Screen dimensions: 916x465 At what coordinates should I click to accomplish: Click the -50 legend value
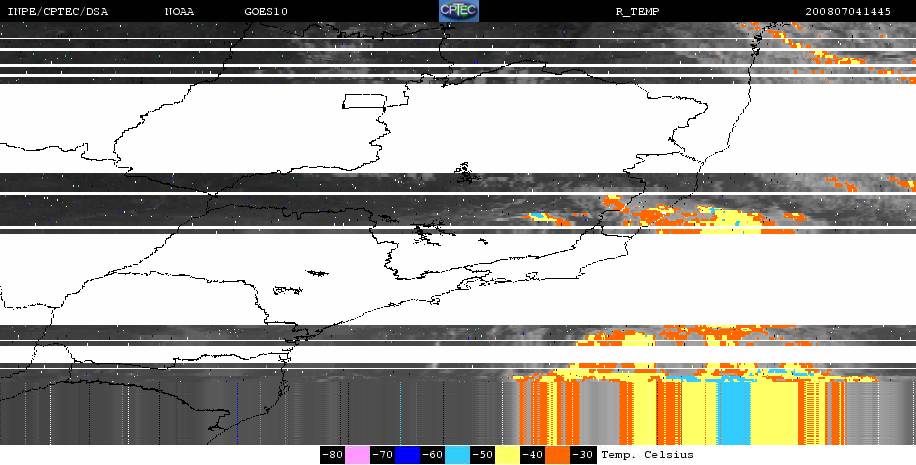click(483, 455)
